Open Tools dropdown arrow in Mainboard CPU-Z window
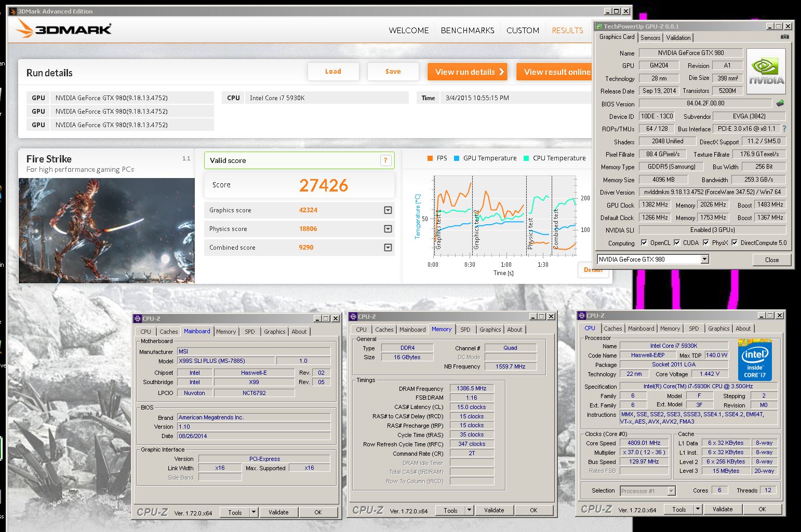The image size is (801, 532). (253, 512)
